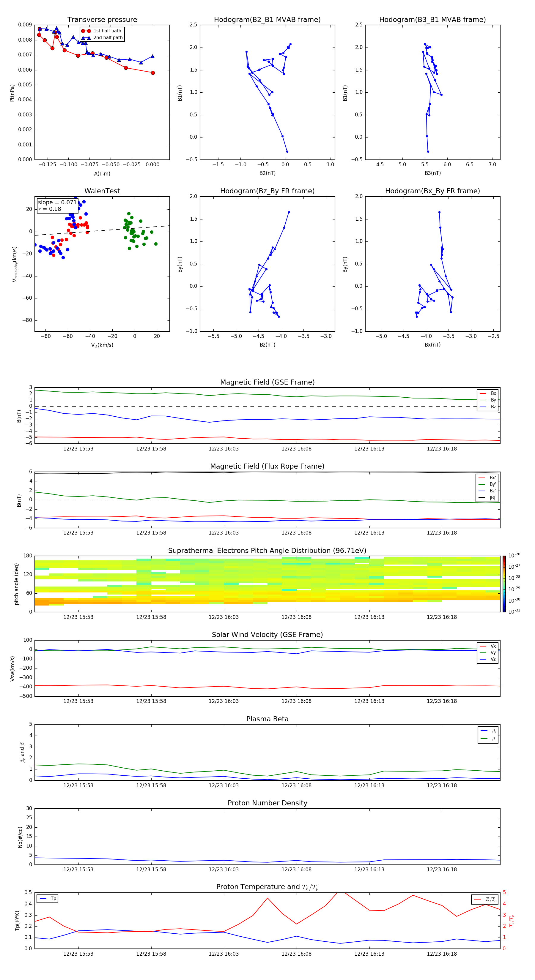Click the 'Transverse pressure' plot title
Viewport: 535px width, 980px height.
point(102,19)
